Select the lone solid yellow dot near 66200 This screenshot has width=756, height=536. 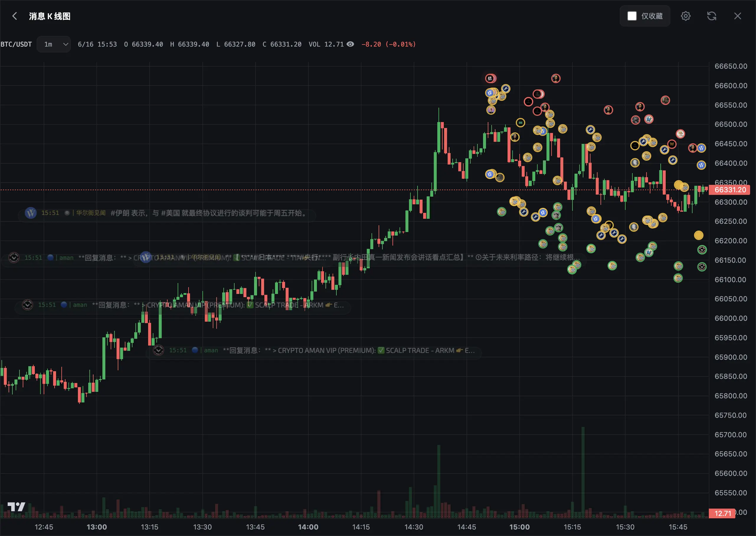tap(698, 235)
